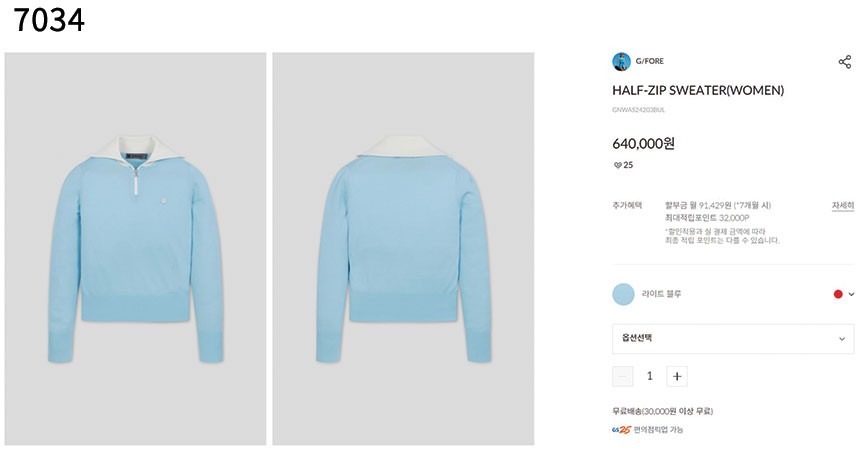Open 자세히 details link for benefits
The image size is (860, 453).
[843, 205]
